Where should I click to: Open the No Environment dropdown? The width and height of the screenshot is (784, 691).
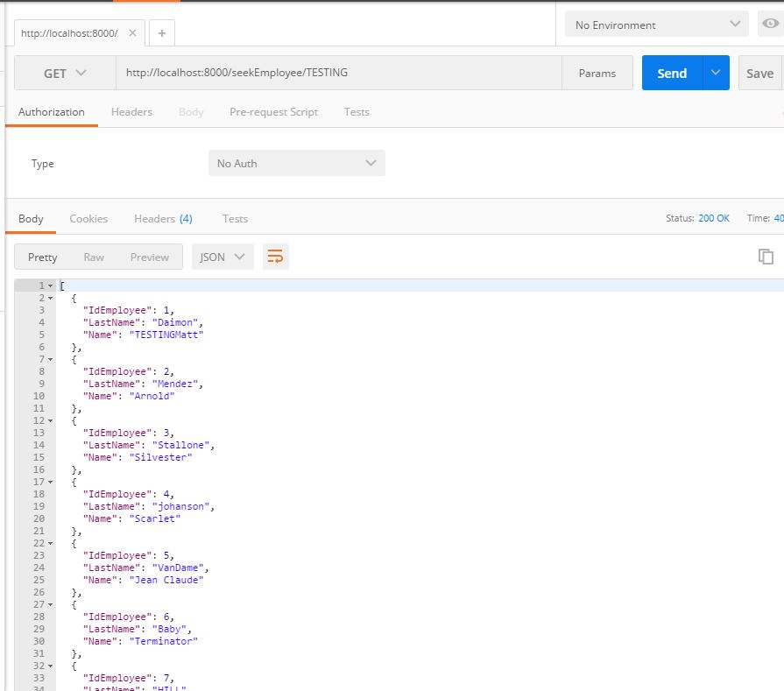[656, 25]
